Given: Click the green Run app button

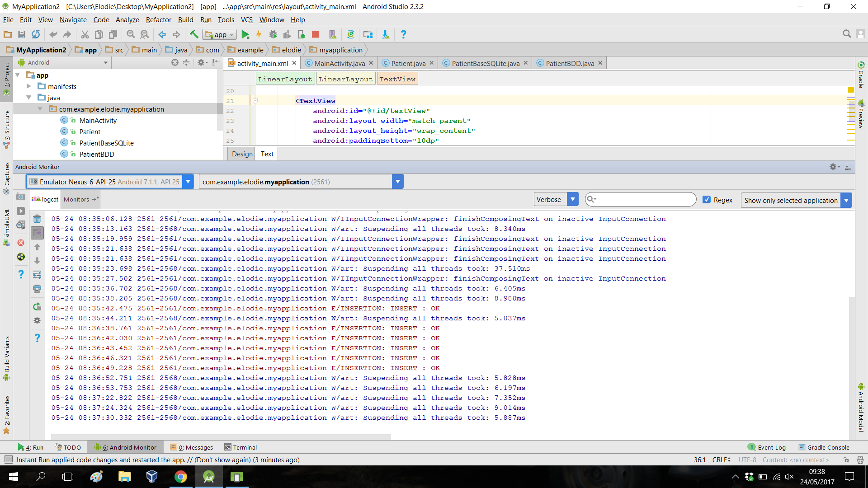Looking at the screenshot, I should pyautogui.click(x=245, y=34).
